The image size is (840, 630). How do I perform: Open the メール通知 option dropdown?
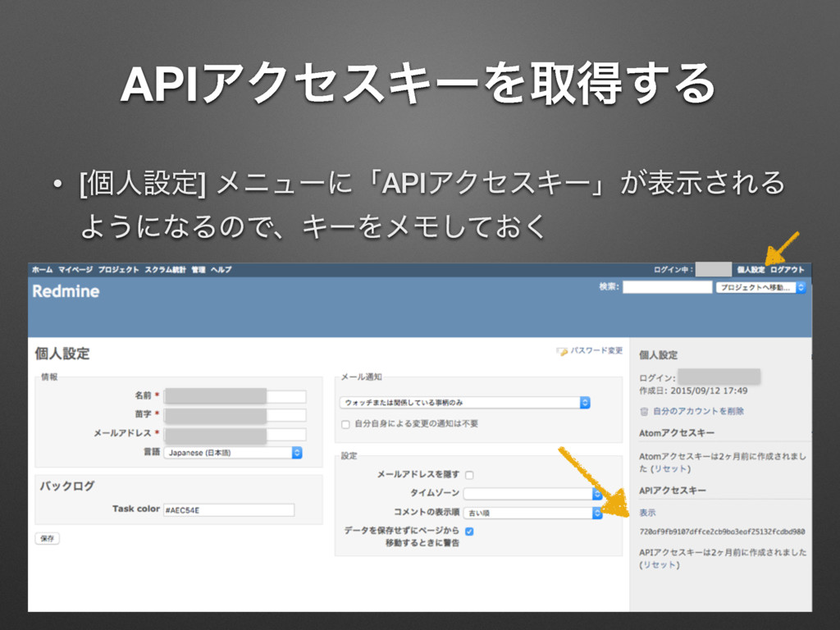[x=465, y=402]
